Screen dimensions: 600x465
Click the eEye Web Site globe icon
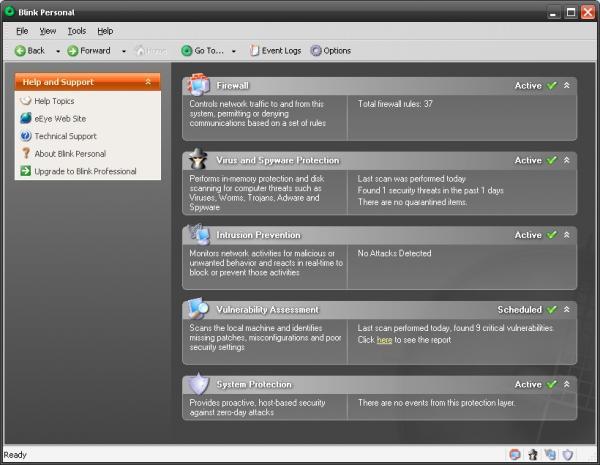coord(26,118)
